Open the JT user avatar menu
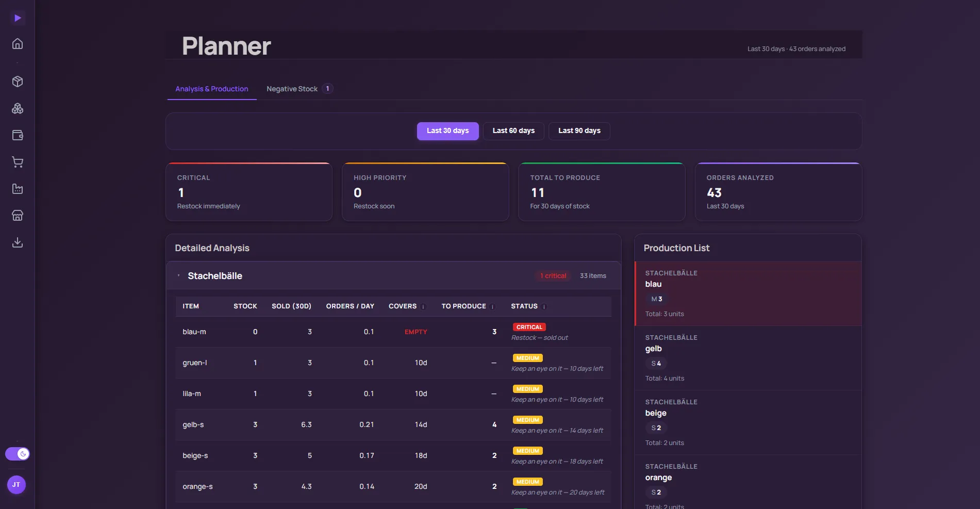The image size is (980, 509). click(x=16, y=485)
